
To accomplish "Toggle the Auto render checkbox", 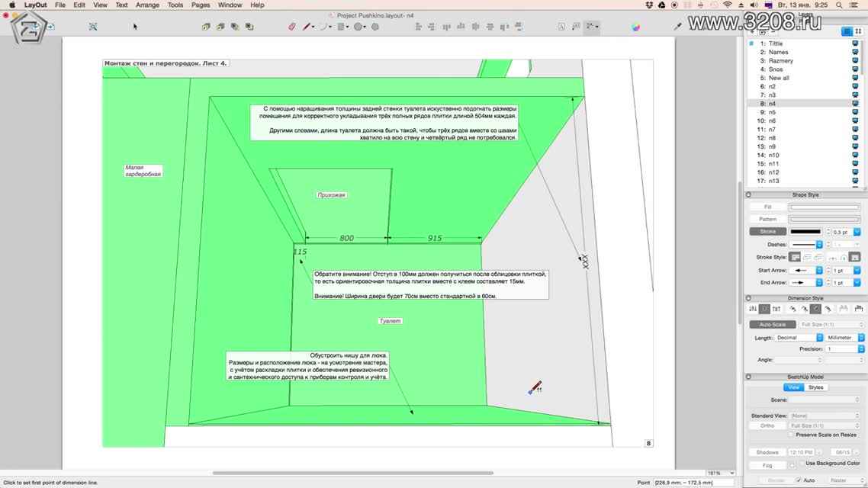I will (x=799, y=480).
